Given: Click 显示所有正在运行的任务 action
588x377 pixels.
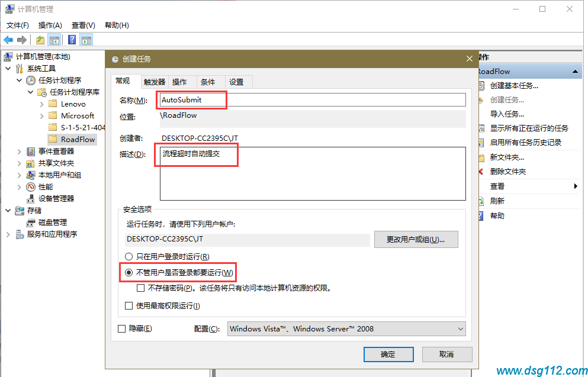Looking at the screenshot, I should click(529, 128).
